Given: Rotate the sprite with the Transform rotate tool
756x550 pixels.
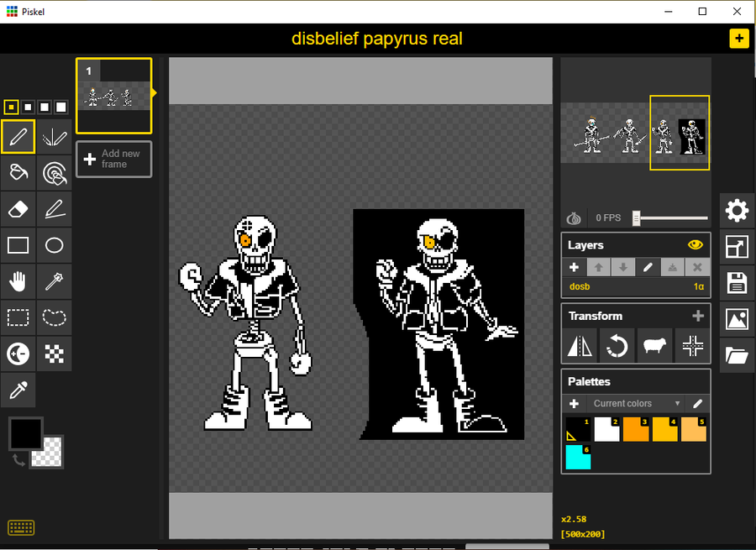Looking at the screenshot, I should (x=617, y=346).
